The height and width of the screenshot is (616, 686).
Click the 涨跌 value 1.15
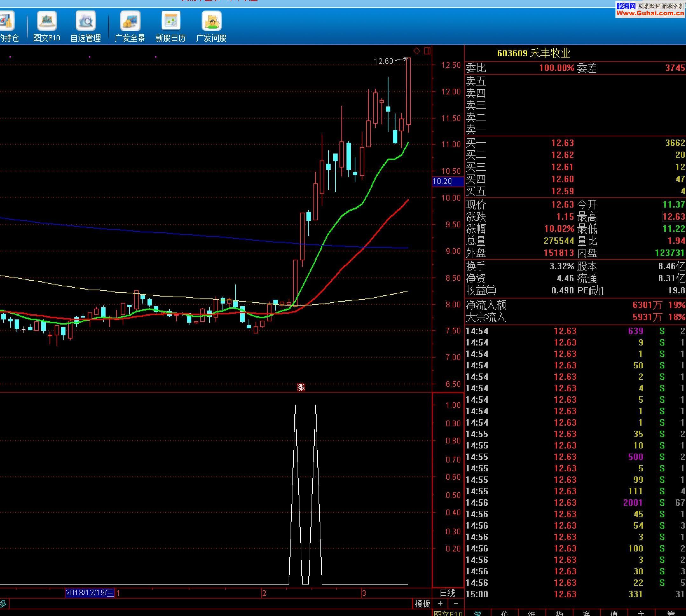565,216
